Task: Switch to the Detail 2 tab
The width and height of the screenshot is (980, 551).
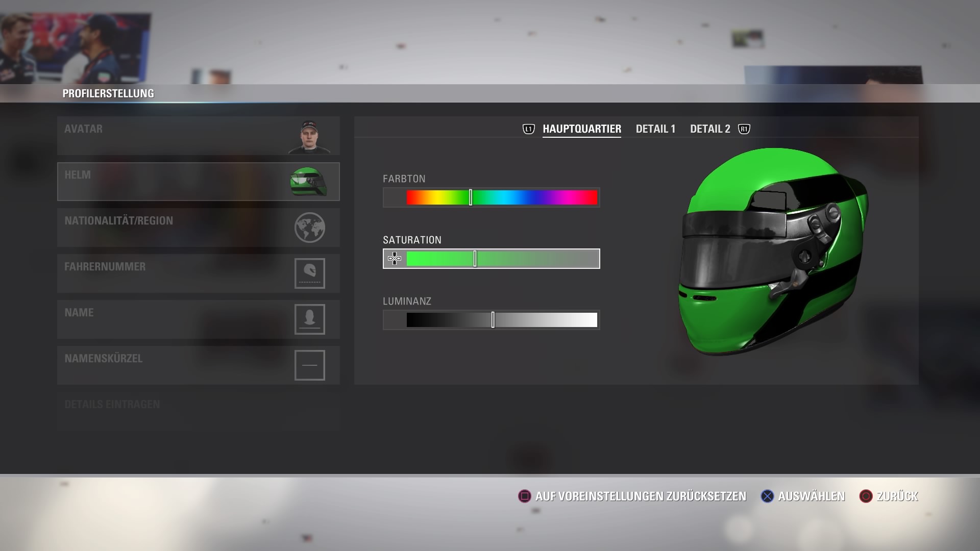Action: (710, 129)
